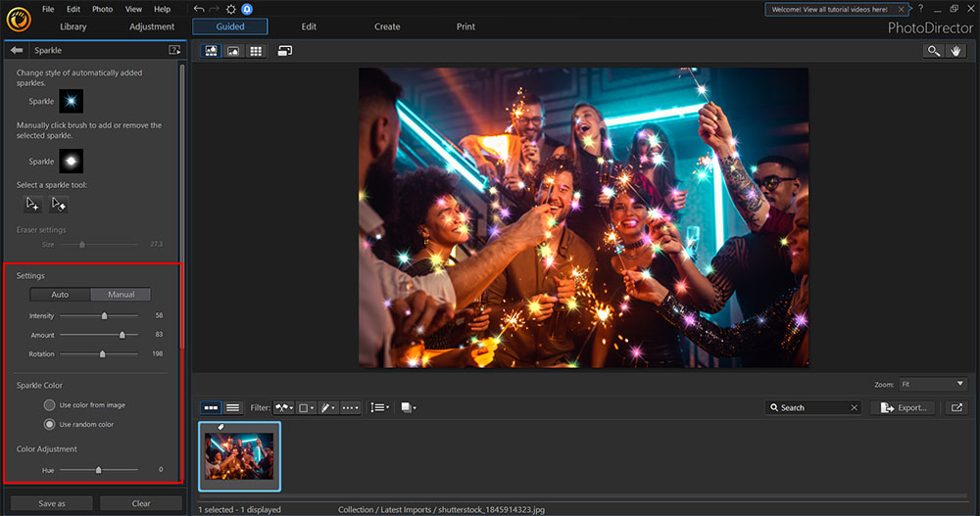Close the welcome tutorial banner
980x516 pixels.
pos(901,10)
